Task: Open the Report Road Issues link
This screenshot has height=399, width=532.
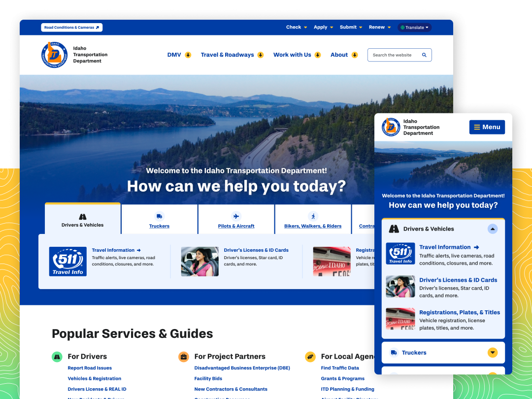Action: (90, 368)
